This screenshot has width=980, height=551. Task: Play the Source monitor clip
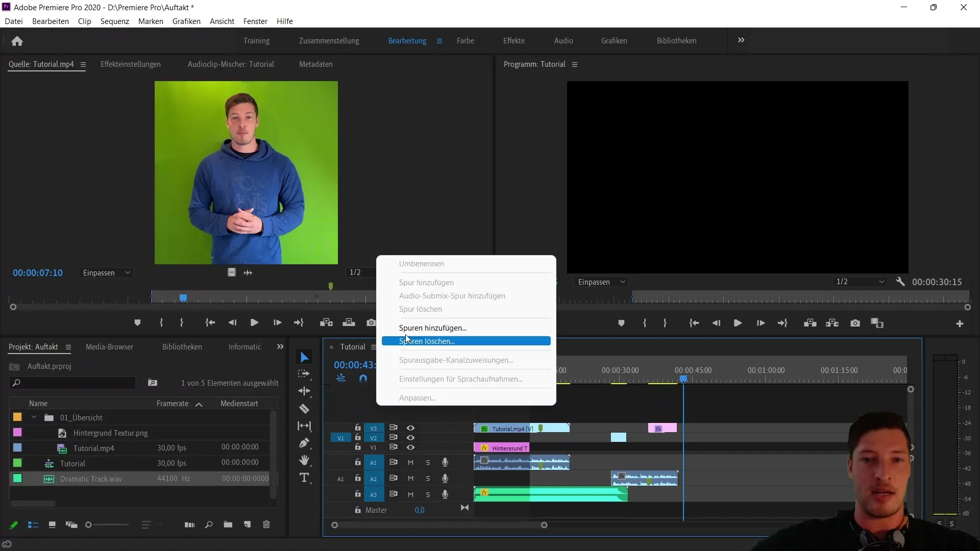coord(254,323)
